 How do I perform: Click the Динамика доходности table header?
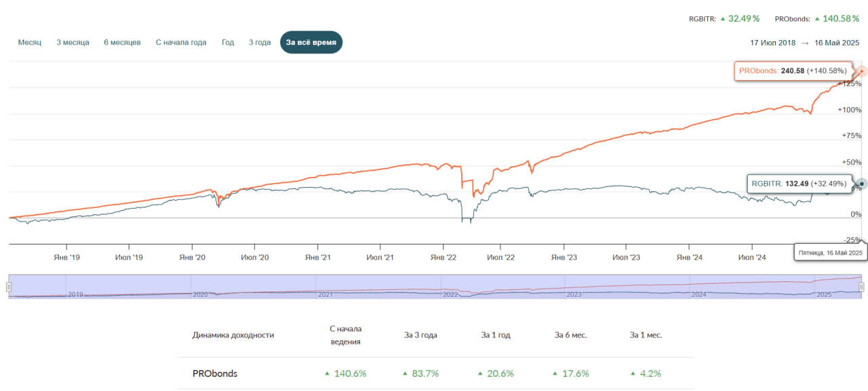coord(233,335)
